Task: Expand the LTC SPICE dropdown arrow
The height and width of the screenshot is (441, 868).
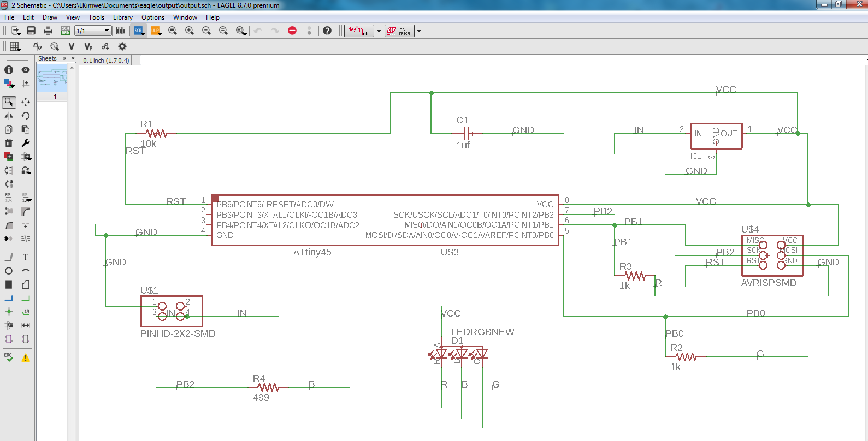Action: click(419, 31)
